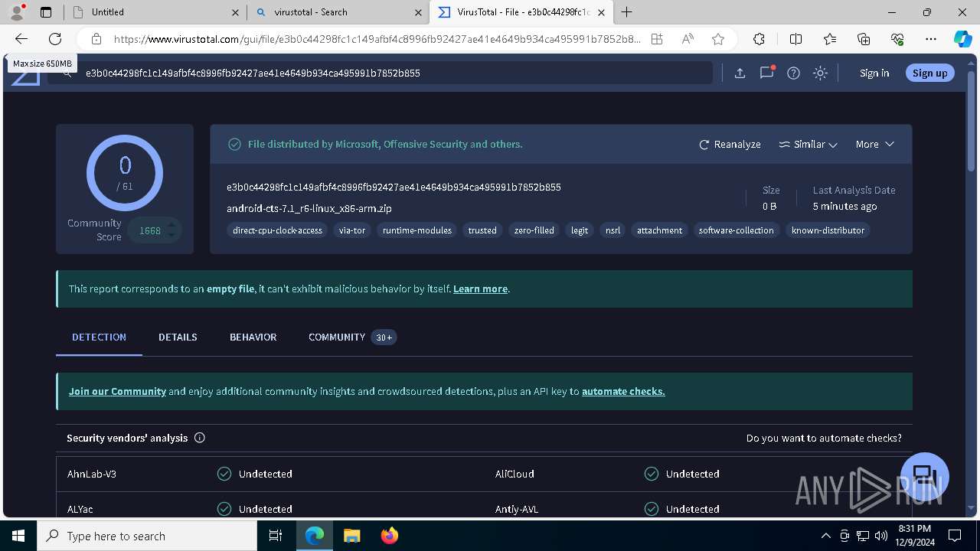This screenshot has height=551, width=980.
Task: Select the DETECTION tab
Action: [99, 337]
